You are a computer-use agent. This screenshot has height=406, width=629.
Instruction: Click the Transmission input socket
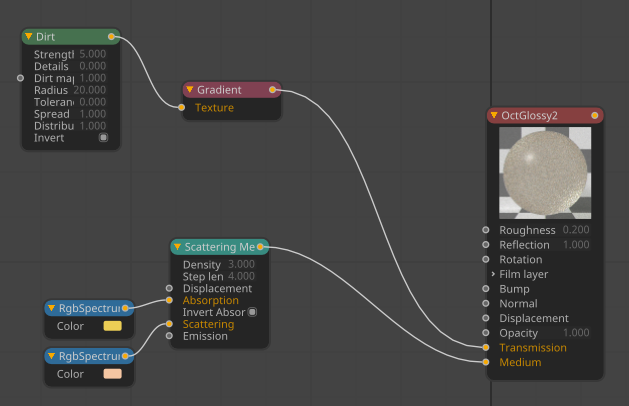coord(486,347)
